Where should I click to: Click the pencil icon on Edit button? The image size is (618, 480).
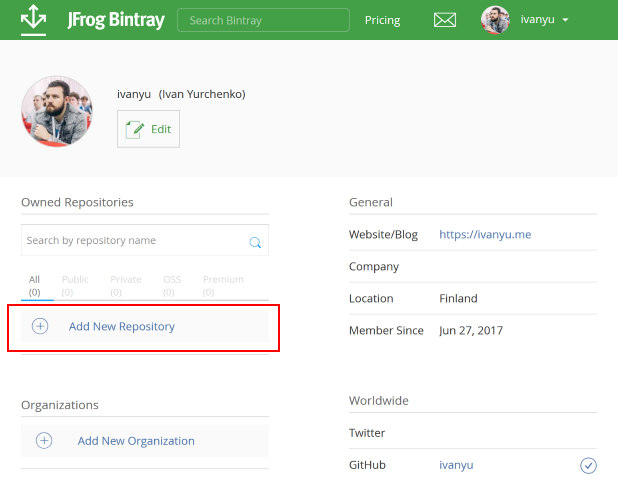coord(135,129)
